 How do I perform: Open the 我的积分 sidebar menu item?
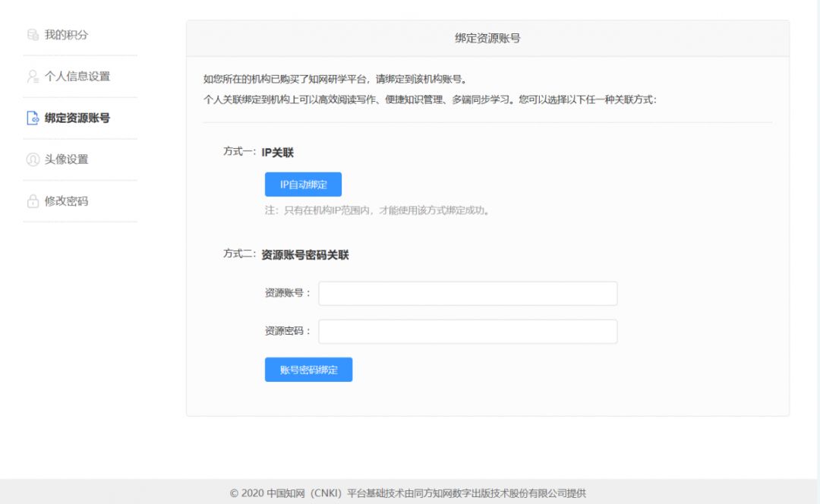tap(67, 35)
